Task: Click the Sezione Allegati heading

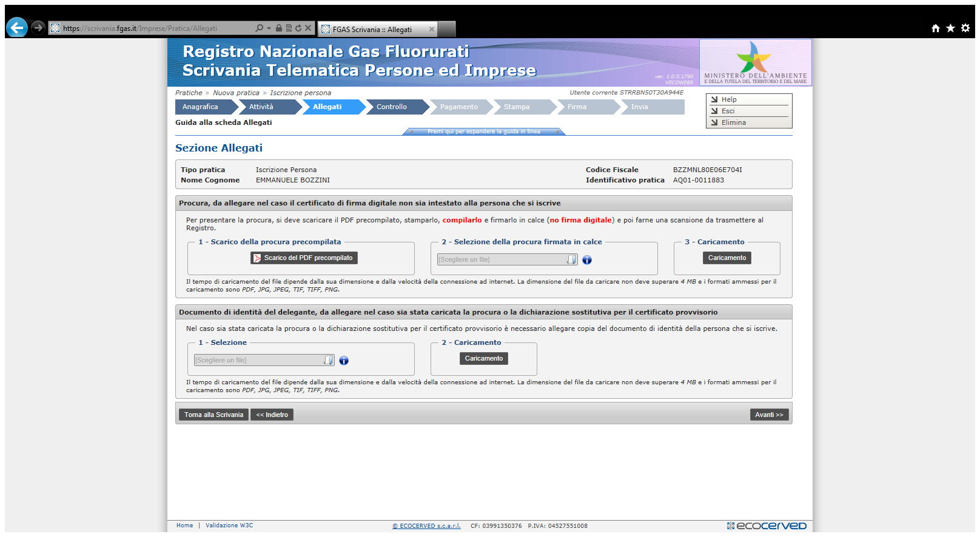Action: [x=219, y=148]
